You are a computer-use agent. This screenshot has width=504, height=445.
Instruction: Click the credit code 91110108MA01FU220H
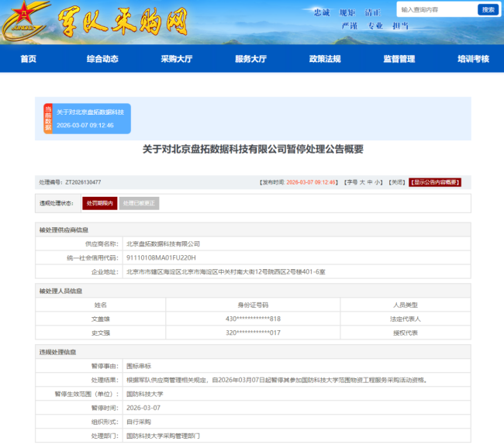pyautogui.click(x=161, y=257)
